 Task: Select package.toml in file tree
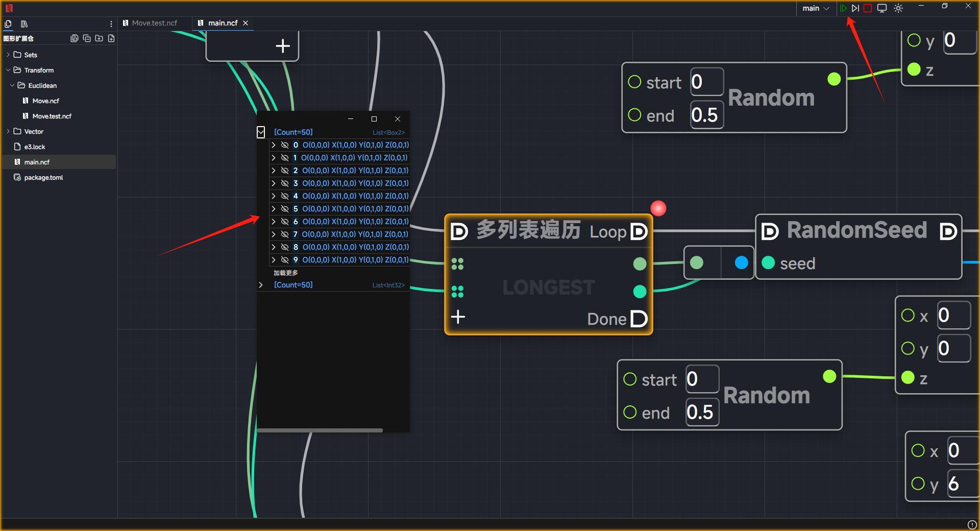pyautogui.click(x=43, y=177)
